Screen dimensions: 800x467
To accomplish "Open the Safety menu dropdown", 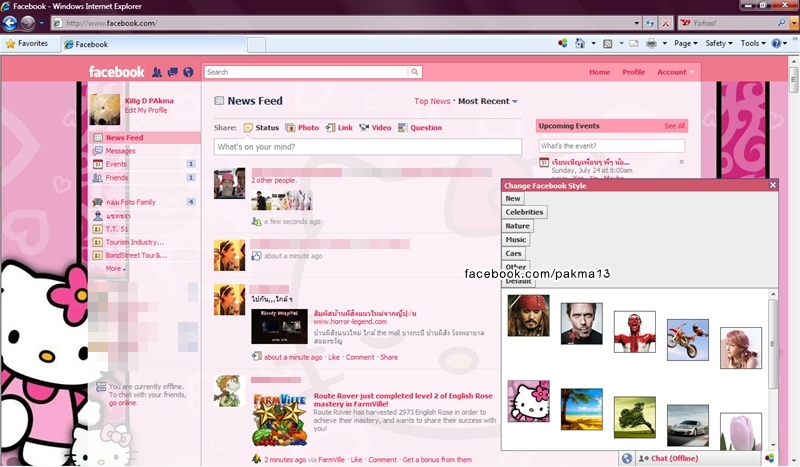I will [x=719, y=43].
